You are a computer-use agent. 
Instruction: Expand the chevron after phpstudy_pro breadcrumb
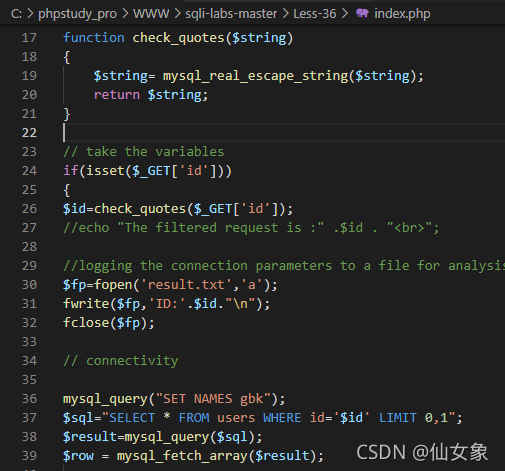[125, 14]
